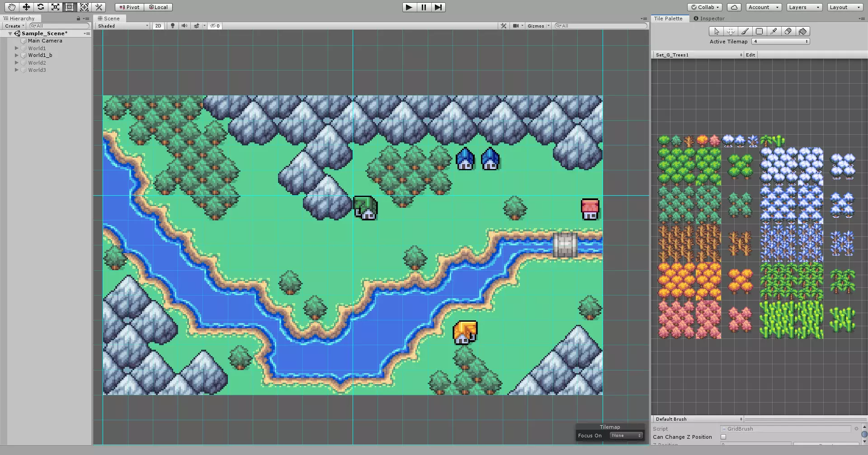Click the Hierarchy search field
Viewport: 868px width, 455px height.
[x=59, y=26]
